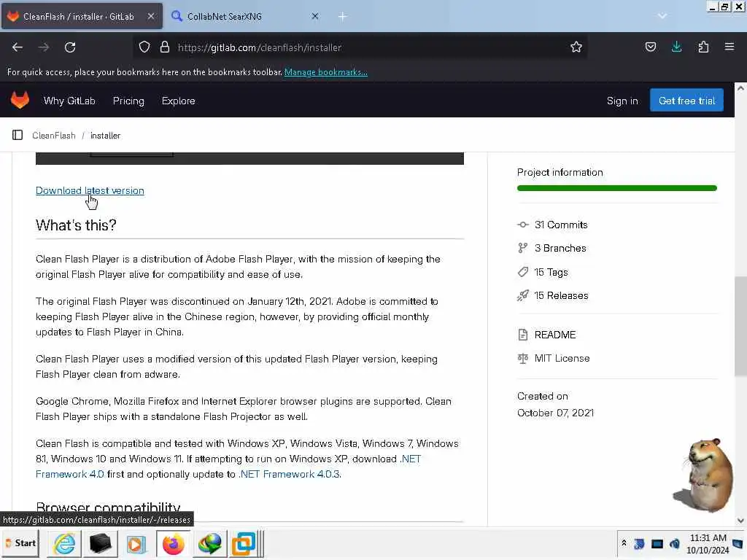Close the CleanFlash installer tab
Viewport: 747px width, 560px height.
coord(150,16)
